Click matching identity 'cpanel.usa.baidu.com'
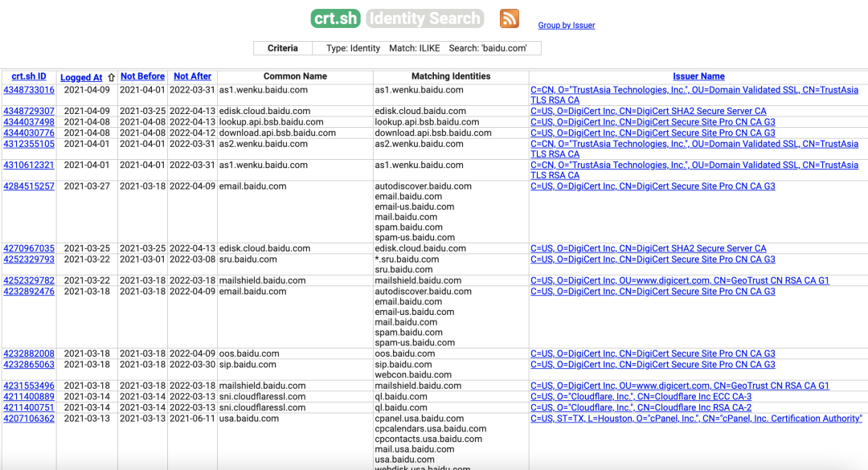 (419, 419)
